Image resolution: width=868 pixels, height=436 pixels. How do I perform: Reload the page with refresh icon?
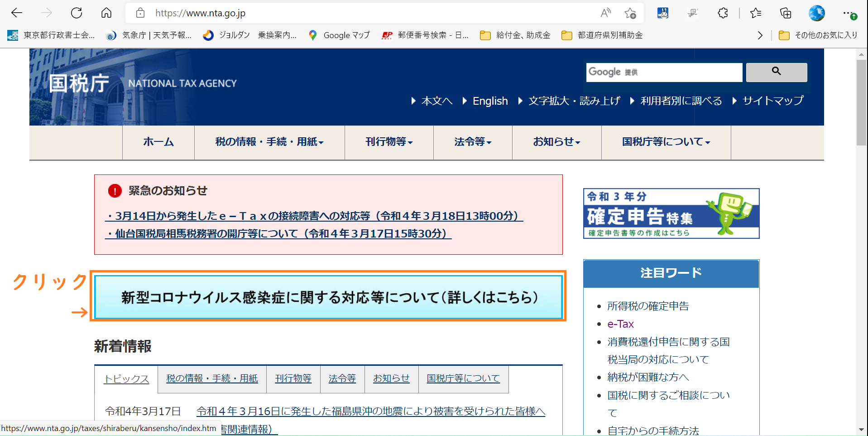[x=77, y=13]
